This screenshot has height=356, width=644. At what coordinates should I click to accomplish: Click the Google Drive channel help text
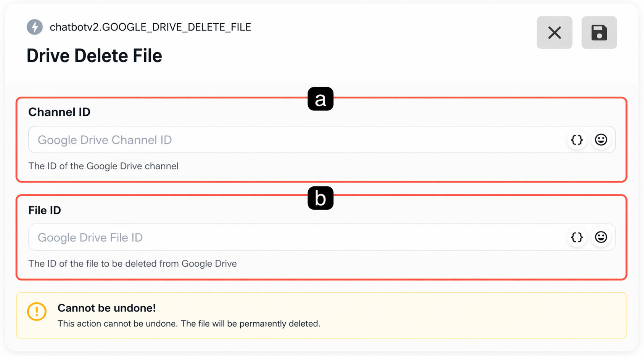103,166
